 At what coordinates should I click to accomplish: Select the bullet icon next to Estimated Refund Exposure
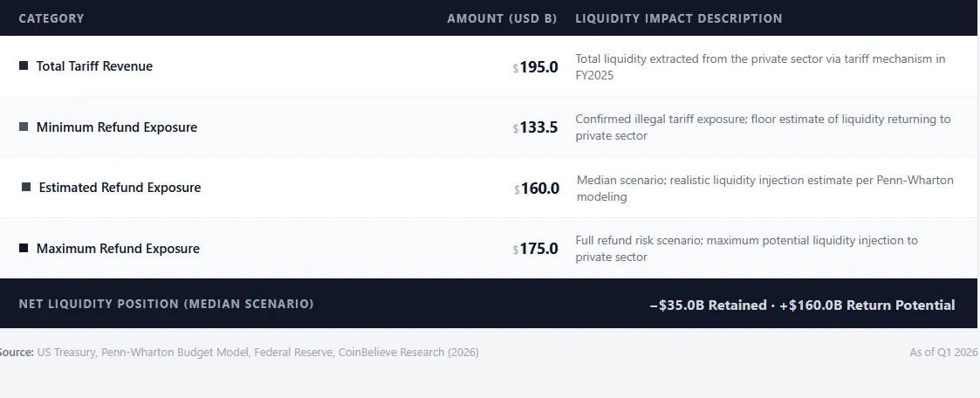26,187
